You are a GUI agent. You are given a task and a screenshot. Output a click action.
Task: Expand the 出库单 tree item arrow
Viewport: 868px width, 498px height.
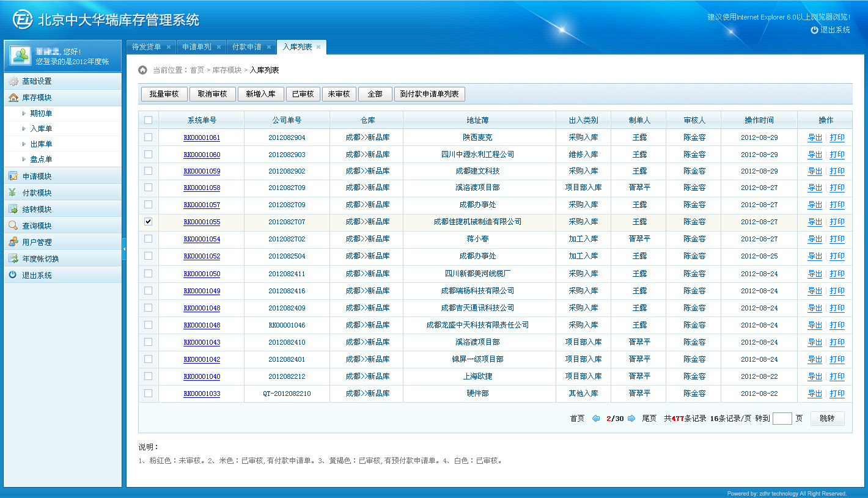(24, 144)
